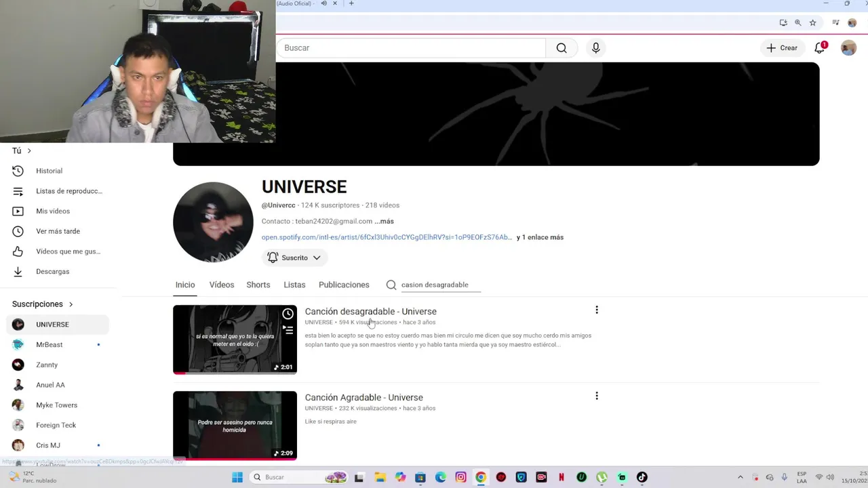Click the ESP LAA language indicator
This screenshot has width=868, height=488.
tap(802, 477)
